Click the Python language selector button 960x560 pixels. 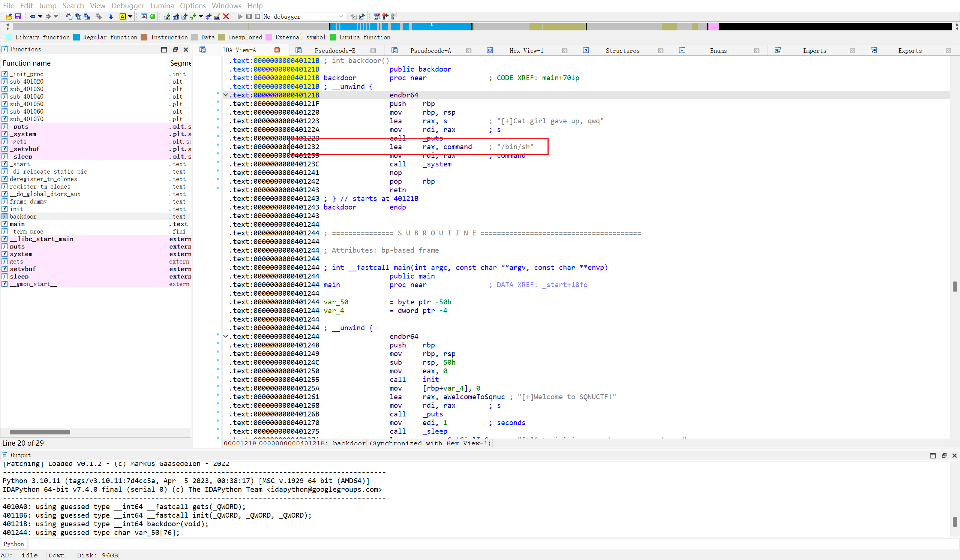click(x=14, y=544)
